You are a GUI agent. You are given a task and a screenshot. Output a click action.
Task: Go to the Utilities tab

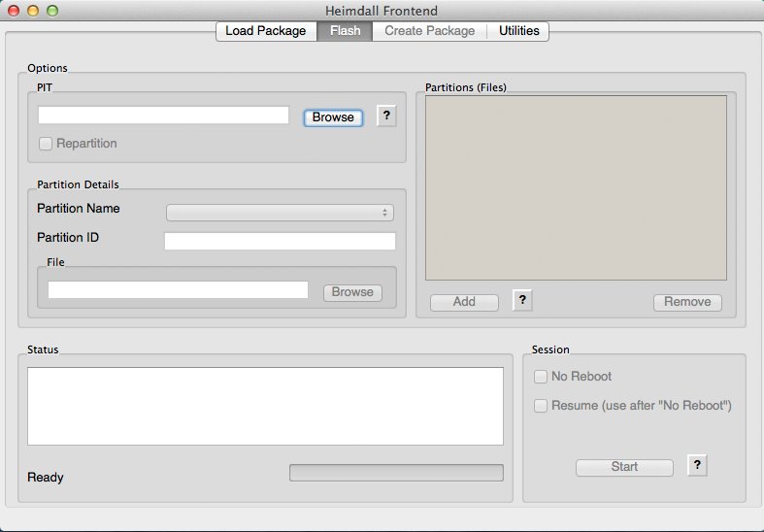[518, 31]
